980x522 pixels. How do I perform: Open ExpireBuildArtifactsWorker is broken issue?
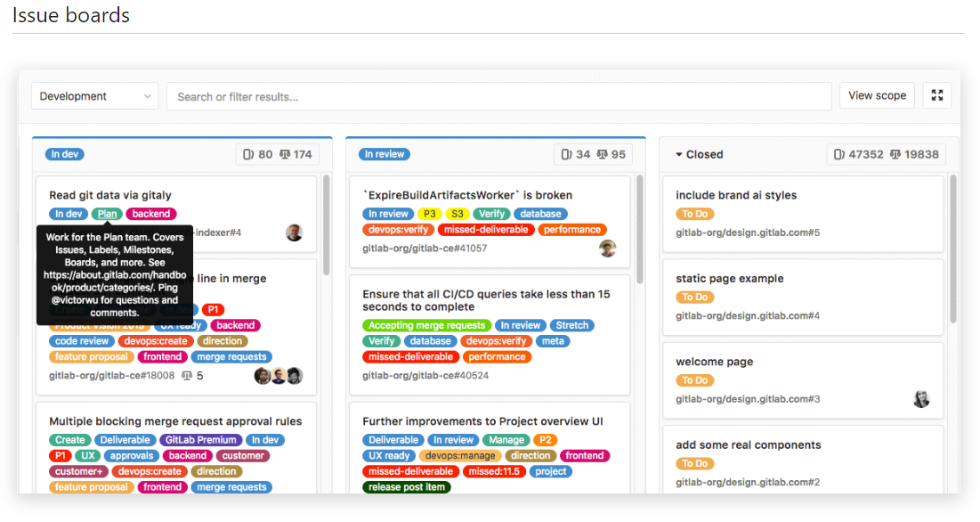[x=467, y=195]
